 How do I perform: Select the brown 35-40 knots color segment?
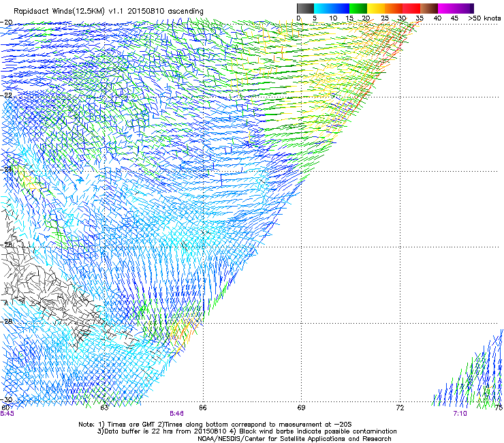(429, 8)
